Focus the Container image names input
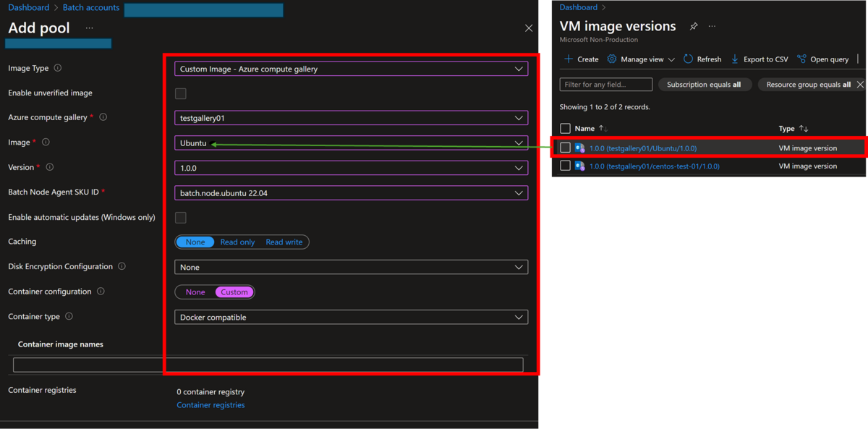This screenshot has height=429, width=868. pyautogui.click(x=268, y=364)
